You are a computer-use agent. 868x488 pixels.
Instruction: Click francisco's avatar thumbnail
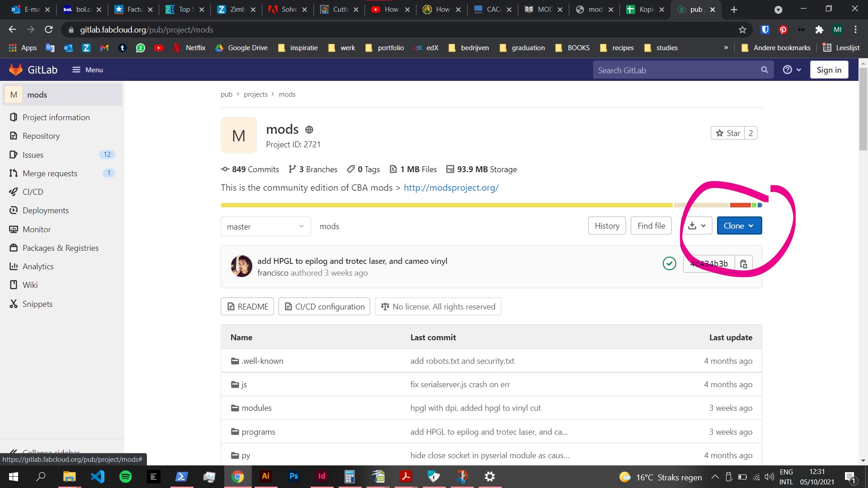point(241,266)
